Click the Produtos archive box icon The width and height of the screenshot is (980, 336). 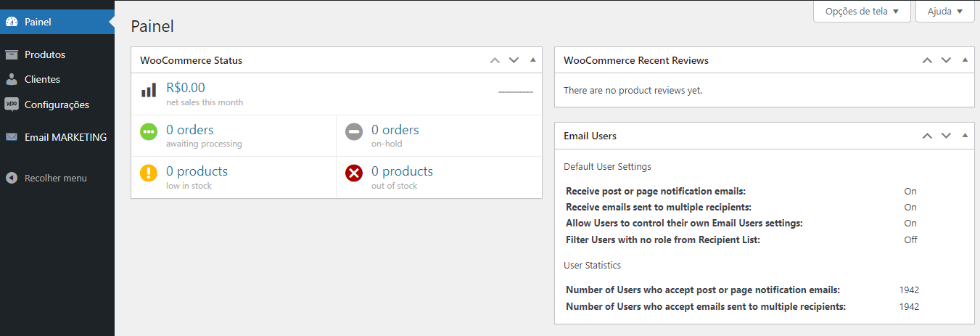12,54
